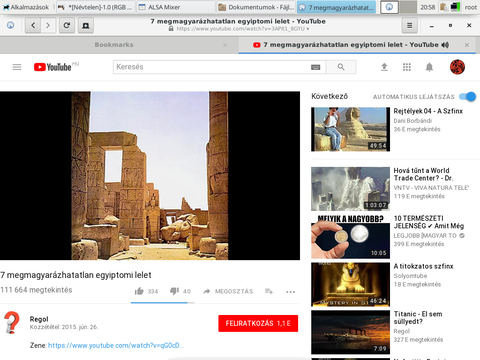Switch to the Névtelen-1.0 GIMP taskbar window

(96, 7)
